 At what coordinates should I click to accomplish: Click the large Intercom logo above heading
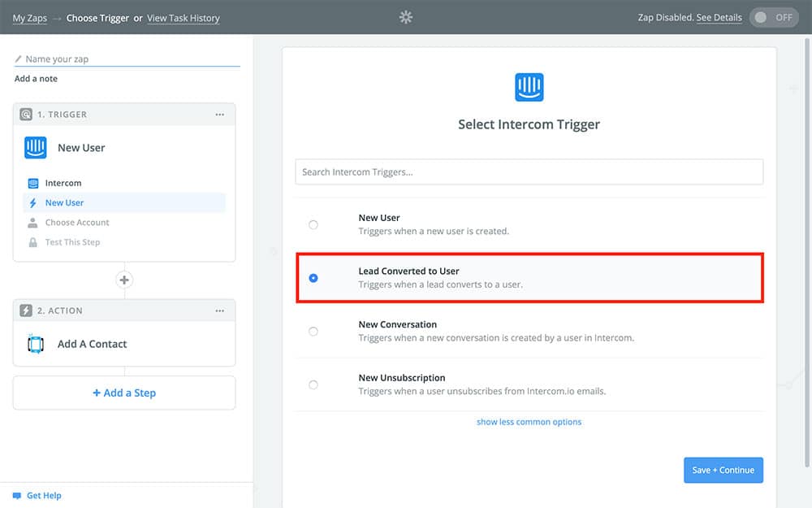529,87
